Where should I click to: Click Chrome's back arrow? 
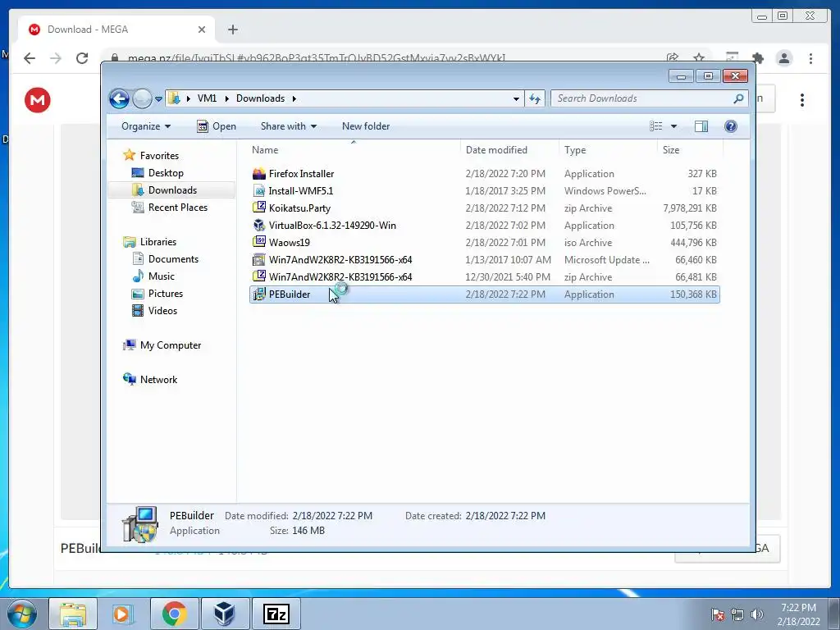tap(30, 58)
